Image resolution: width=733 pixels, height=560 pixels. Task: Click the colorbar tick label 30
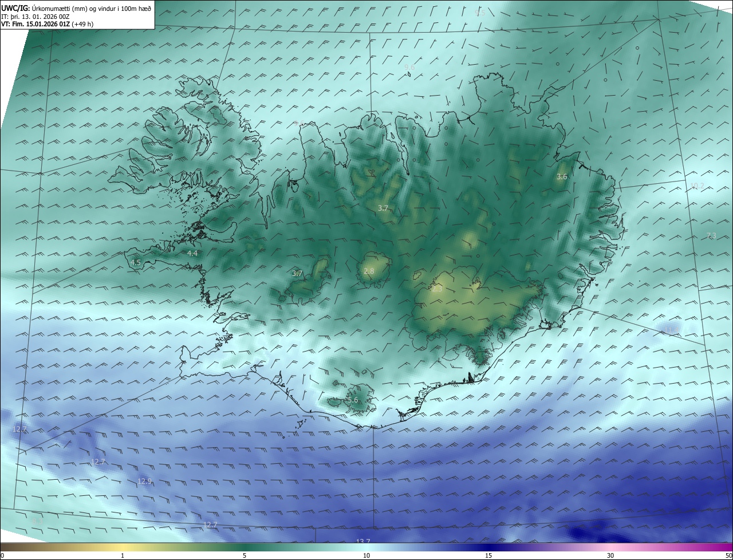tap(610, 556)
